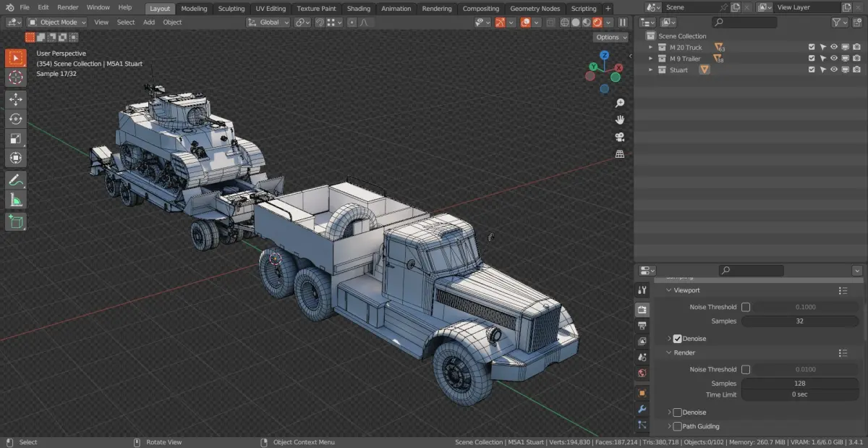Open viewport View menu

[x=101, y=22]
